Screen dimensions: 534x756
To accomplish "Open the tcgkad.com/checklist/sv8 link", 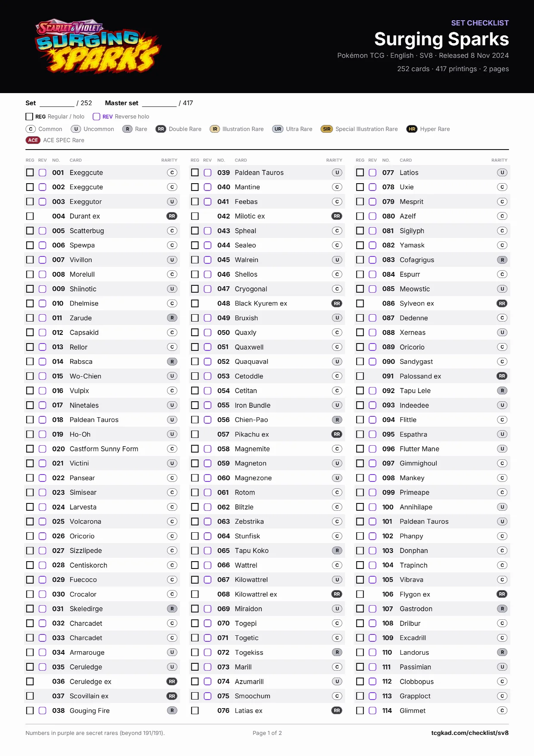I will [470, 733].
